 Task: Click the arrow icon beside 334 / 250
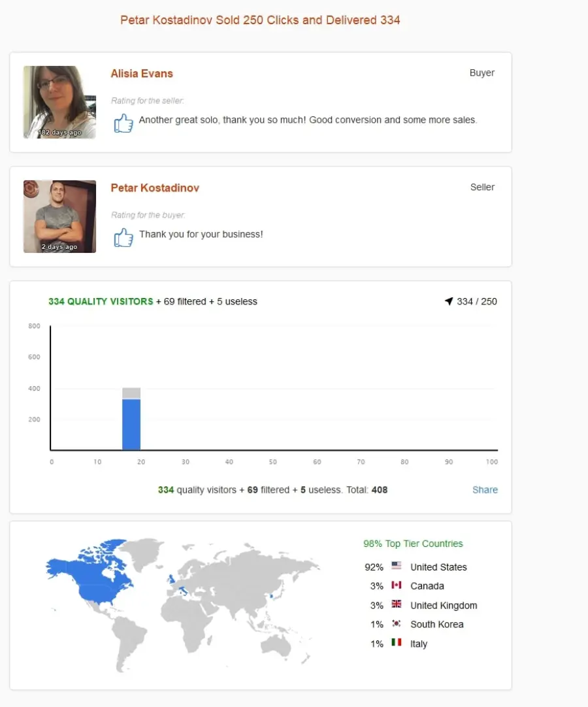tap(449, 301)
